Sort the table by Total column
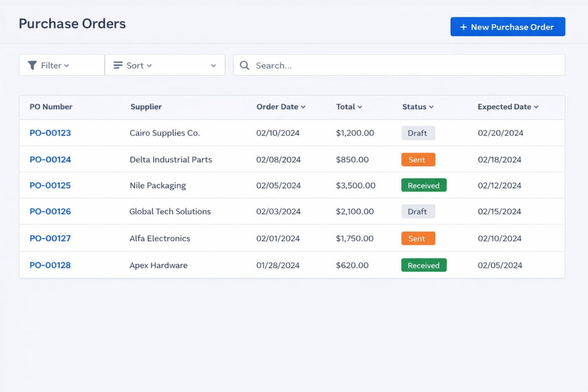 [348, 107]
